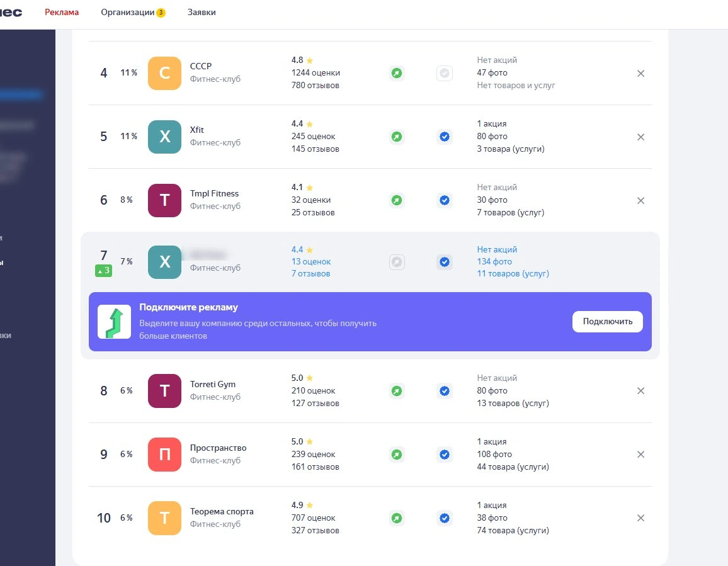This screenshot has height=566, width=728.
Task: Click green advertising icon in Пространство row
Action: [x=397, y=455]
